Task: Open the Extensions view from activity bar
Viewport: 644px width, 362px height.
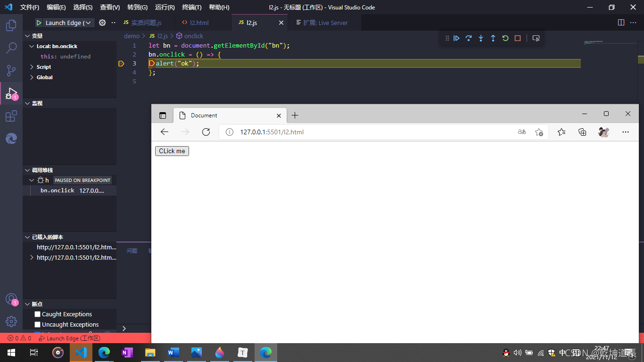Action: 11,116
